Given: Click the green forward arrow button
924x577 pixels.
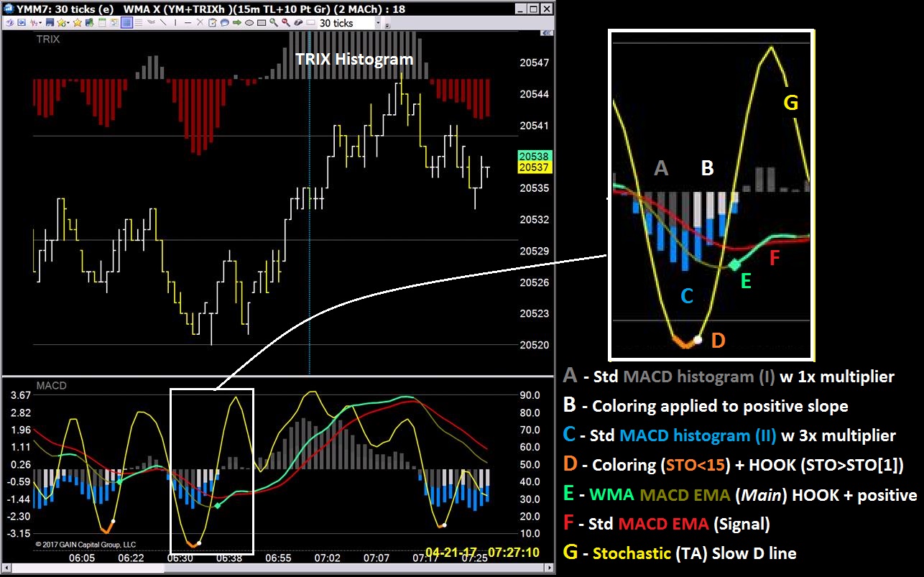Looking at the screenshot, I should click(236, 22).
